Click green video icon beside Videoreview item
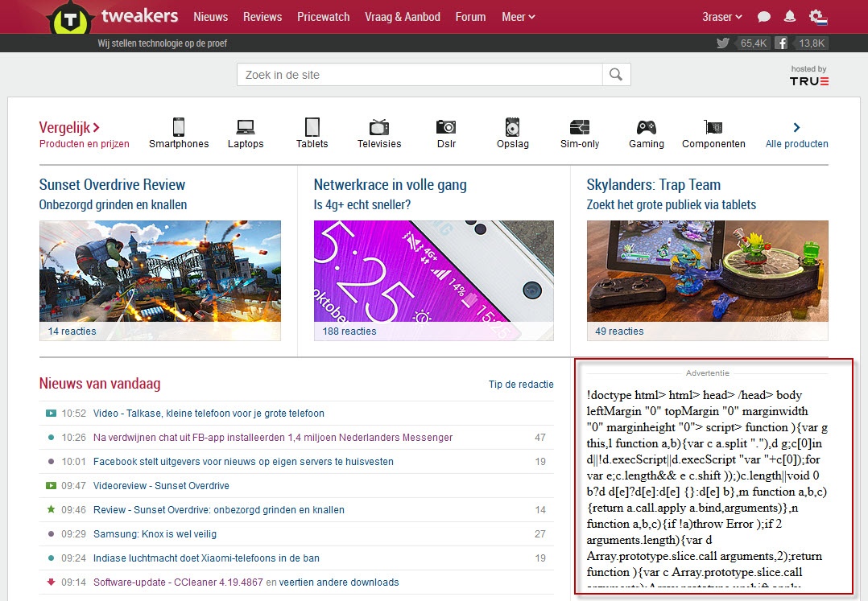The width and height of the screenshot is (868, 601). pyautogui.click(x=51, y=485)
